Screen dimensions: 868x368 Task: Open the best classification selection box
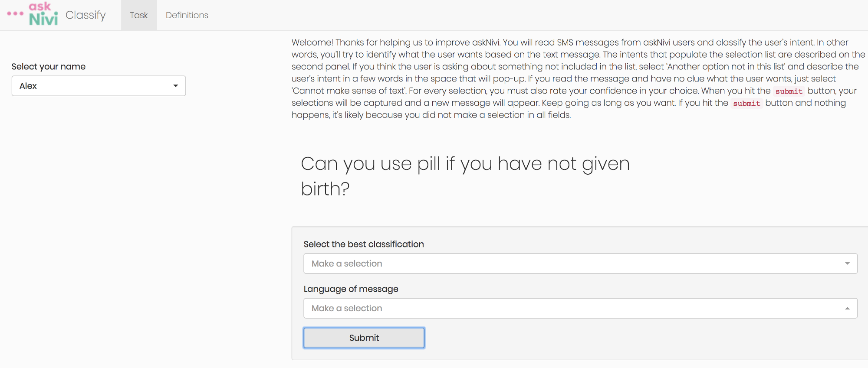pyautogui.click(x=580, y=264)
